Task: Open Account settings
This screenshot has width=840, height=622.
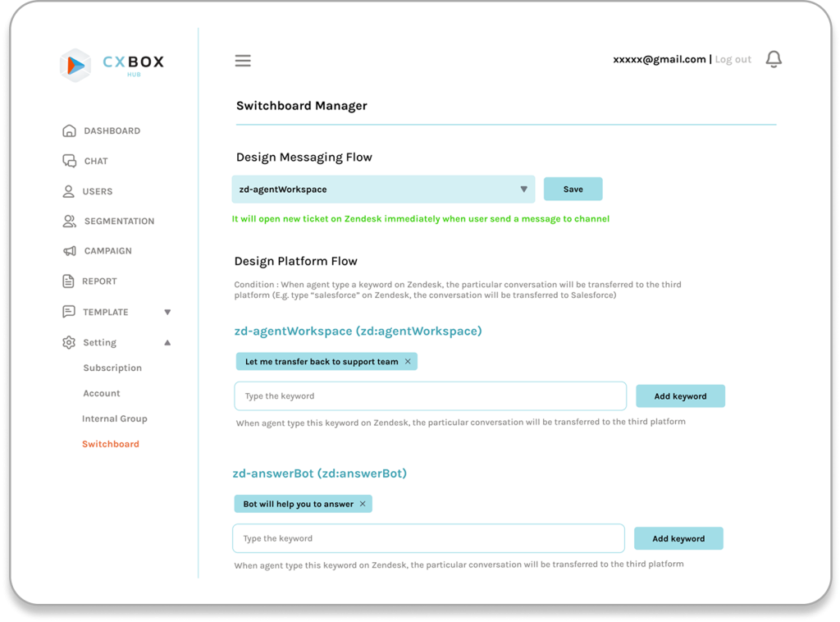Action: tap(102, 393)
